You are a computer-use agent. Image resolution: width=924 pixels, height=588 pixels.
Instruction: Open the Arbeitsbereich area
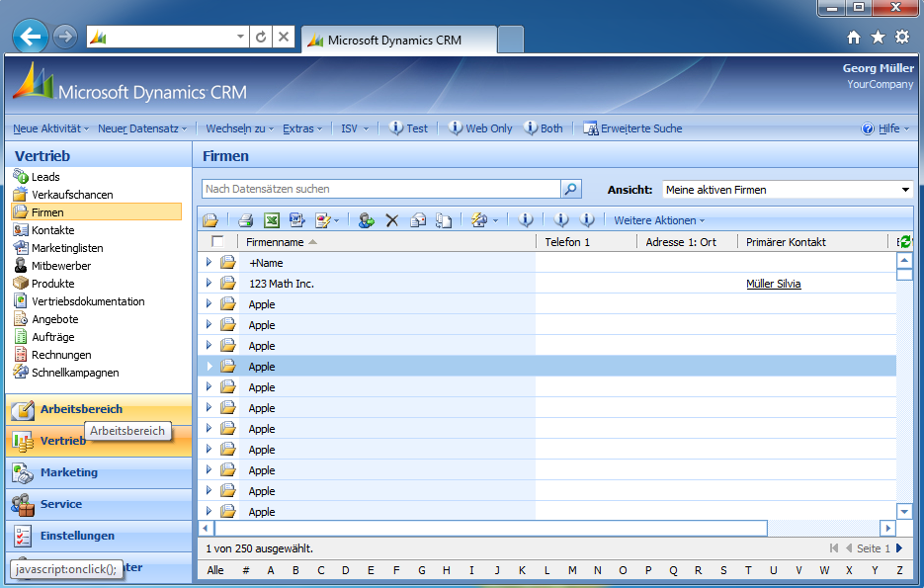pos(99,409)
